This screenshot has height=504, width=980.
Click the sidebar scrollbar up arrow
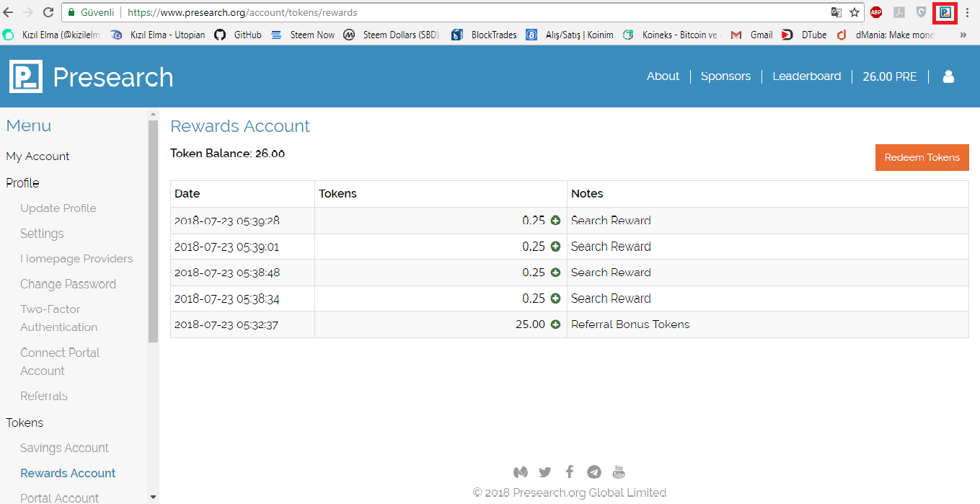pyautogui.click(x=153, y=114)
